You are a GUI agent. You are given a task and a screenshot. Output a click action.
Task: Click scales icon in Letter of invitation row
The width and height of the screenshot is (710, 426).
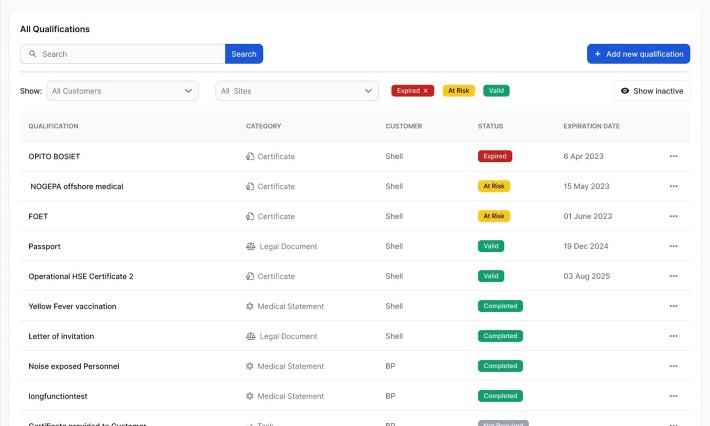tap(250, 336)
